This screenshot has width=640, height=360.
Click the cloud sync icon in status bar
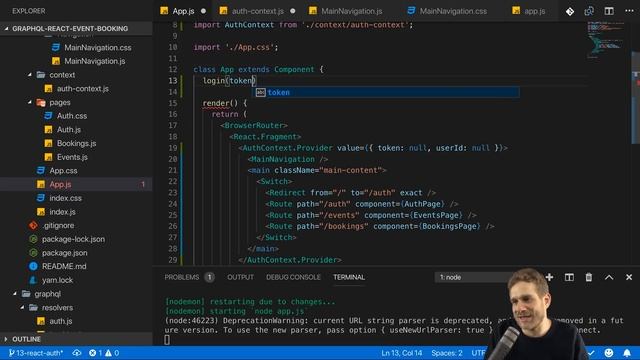click(x=77, y=353)
